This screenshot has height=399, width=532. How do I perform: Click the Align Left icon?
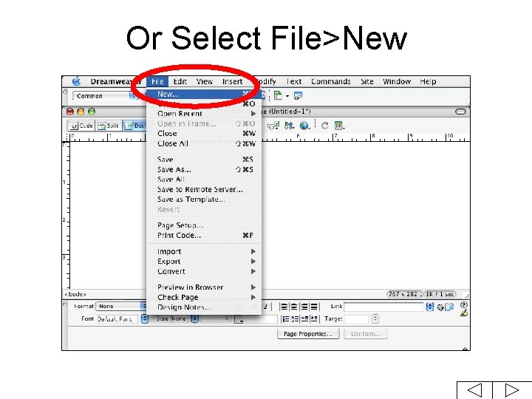(x=284, y=307)
